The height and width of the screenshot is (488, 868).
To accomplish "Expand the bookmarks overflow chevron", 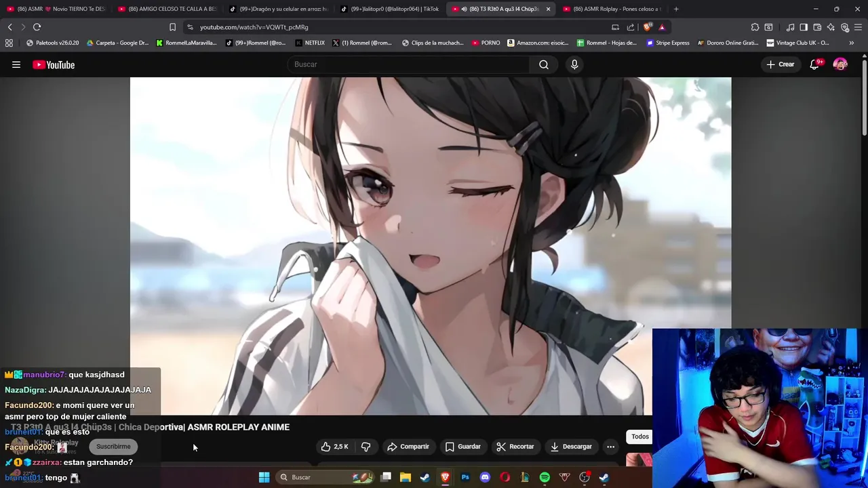I will click(x=851, y=43).
